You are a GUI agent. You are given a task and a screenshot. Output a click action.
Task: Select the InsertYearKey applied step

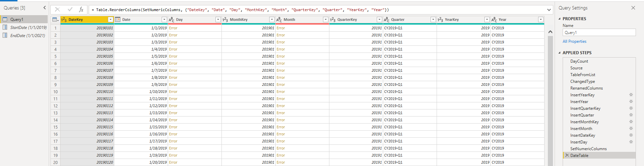(599, 95)
